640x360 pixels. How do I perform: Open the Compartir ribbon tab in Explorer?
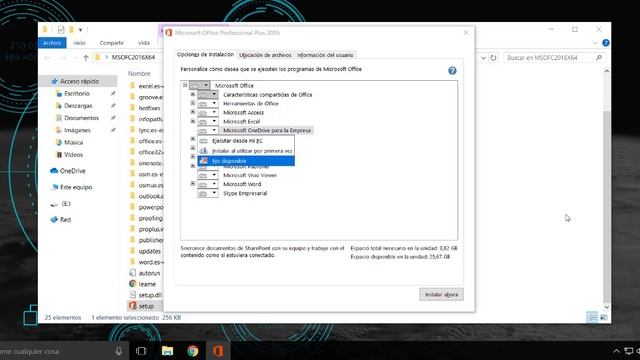coord(111,43)
